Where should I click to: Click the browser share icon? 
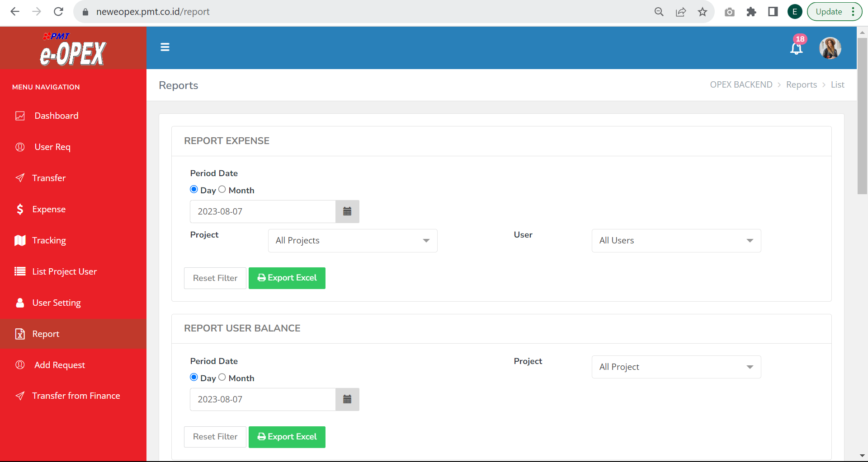click(x=680, y=12)
